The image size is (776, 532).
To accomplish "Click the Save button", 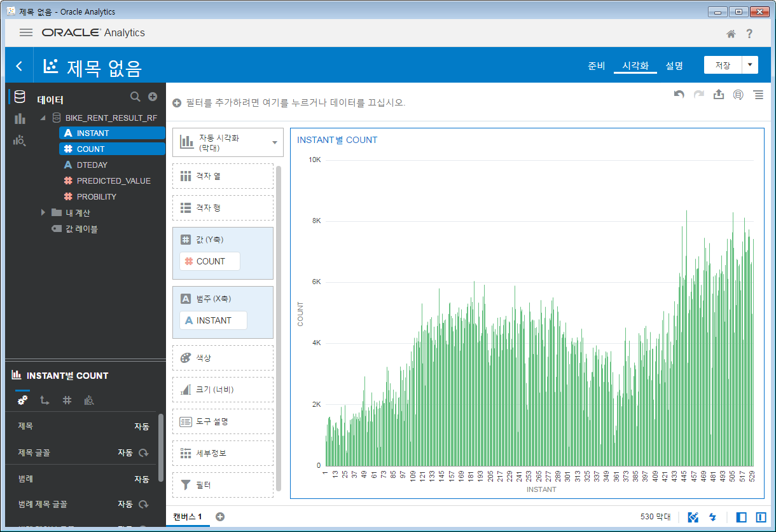I will tap(723, 65).
